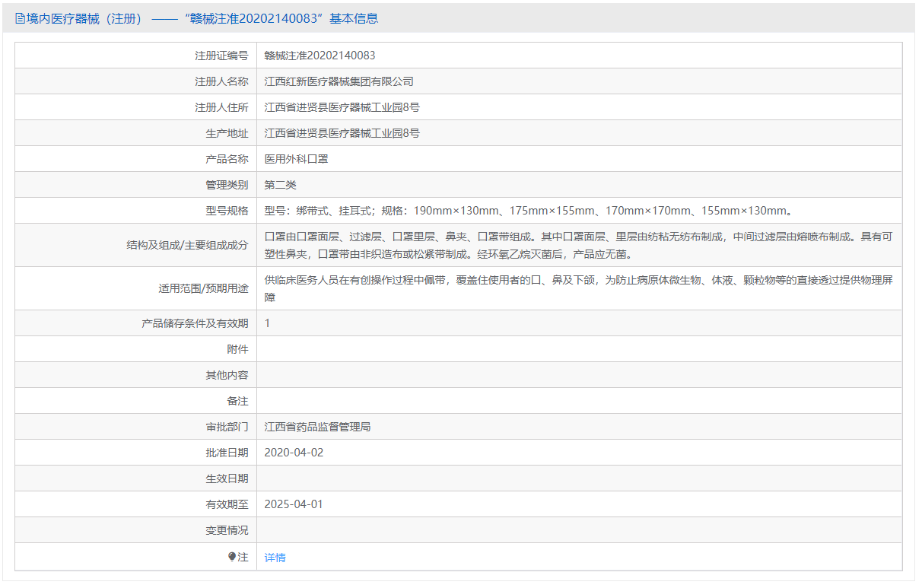Image resolution: width=922 pixels, height=588 pixels.
Task: Click the empty 备注 value cell
Action: tap(578, 401)
